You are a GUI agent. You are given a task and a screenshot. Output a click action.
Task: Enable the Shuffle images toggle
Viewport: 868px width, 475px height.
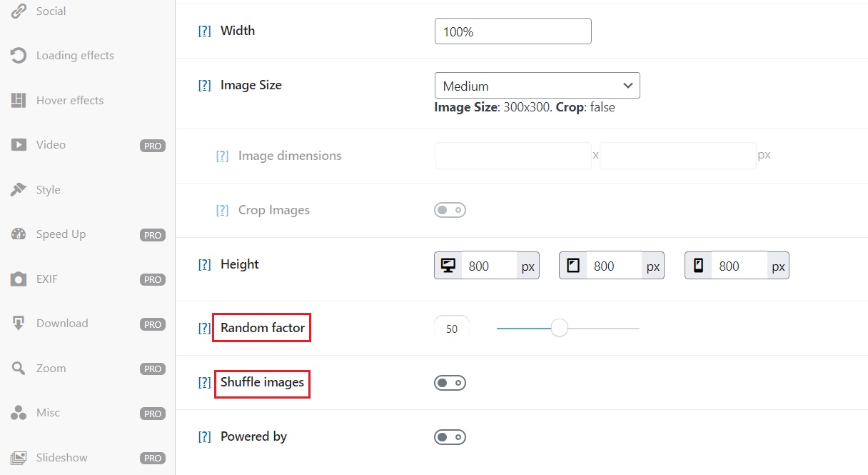pos(450,383)
